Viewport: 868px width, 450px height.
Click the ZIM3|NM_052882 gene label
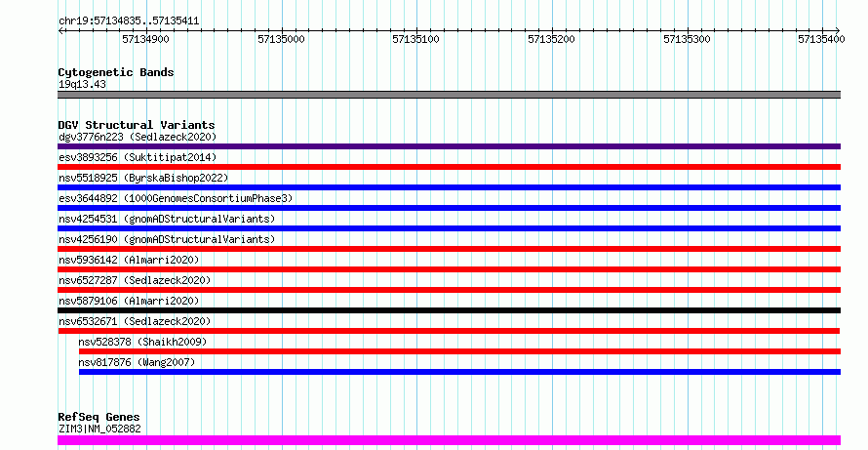pyautogui.click(x=99, y=429)
